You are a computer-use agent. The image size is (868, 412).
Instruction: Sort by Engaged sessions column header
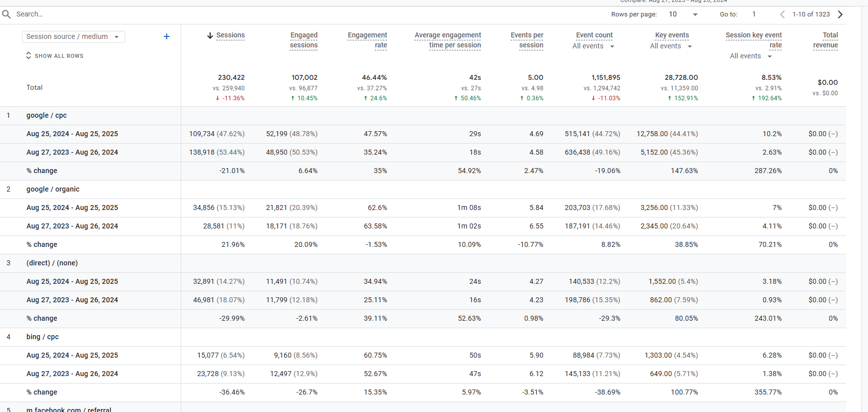(x=304, y=40)
